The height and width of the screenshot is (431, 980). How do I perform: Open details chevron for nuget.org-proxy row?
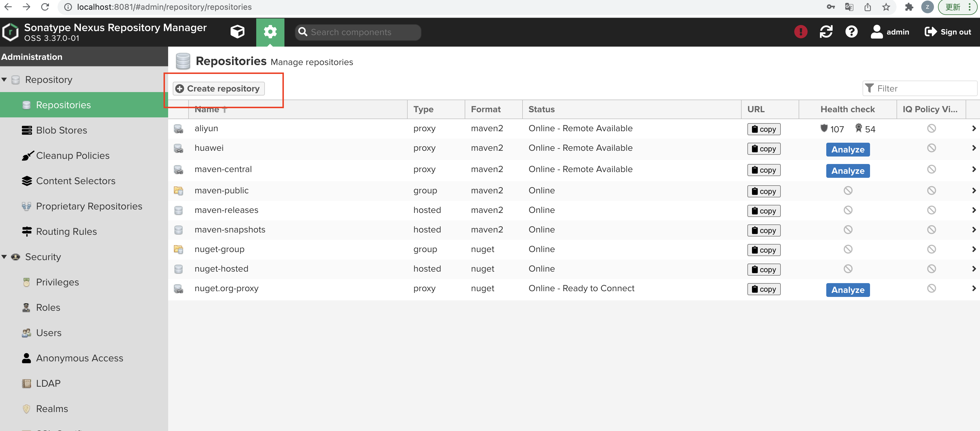(974, 289)
